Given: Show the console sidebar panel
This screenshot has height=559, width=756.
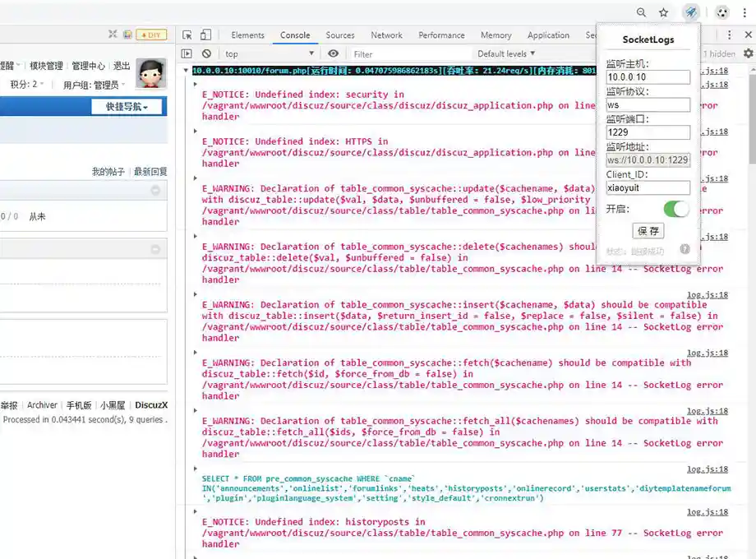Looking at the screenshot, I should (x=187, y=54).
